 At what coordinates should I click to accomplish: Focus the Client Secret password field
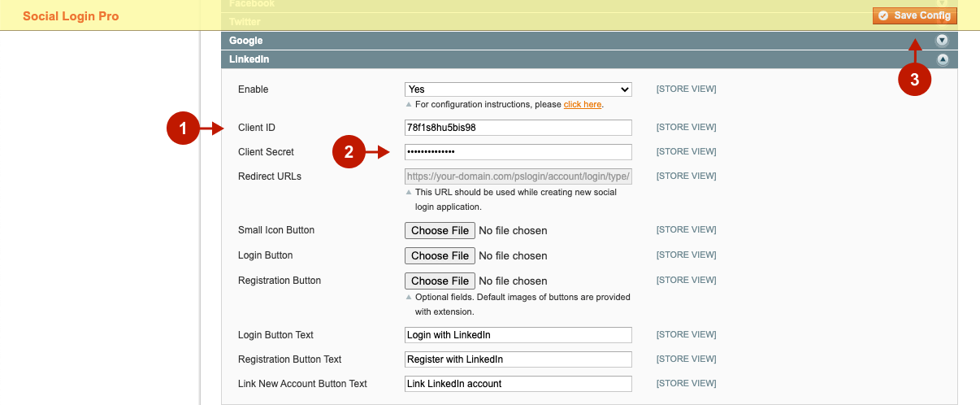[x=518, y=152]
